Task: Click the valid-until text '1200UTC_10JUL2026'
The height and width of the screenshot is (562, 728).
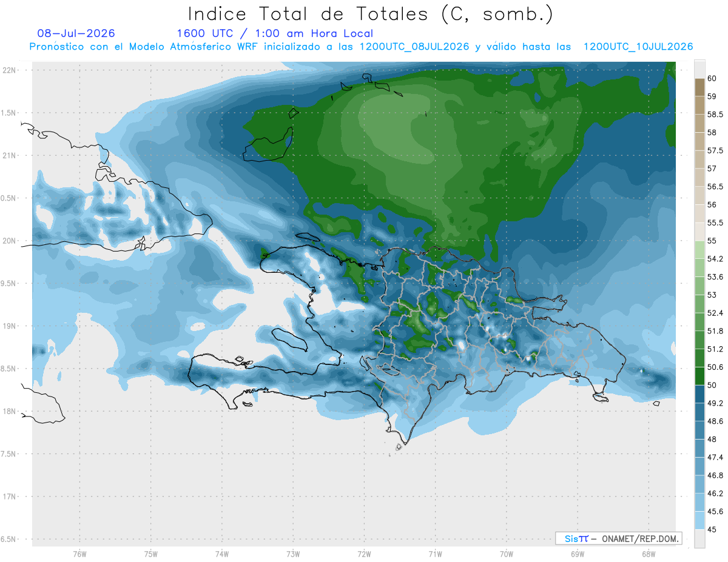Action: 638,47
